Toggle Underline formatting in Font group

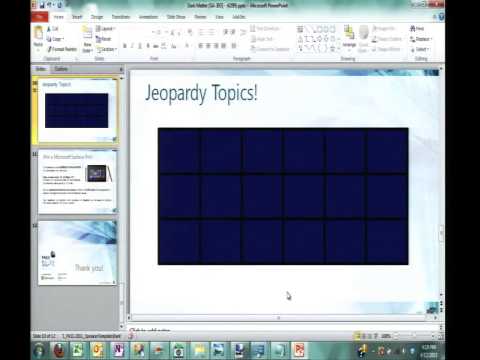(140, 46)
